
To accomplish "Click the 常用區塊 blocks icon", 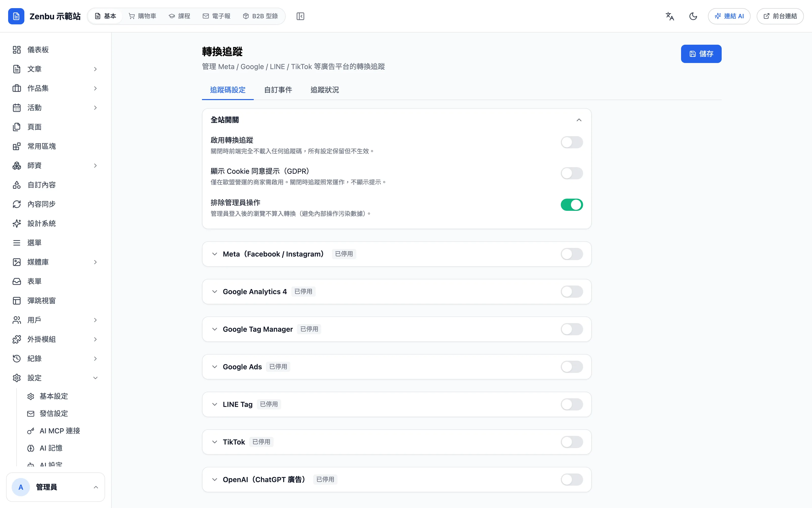I will coord(17,146).
